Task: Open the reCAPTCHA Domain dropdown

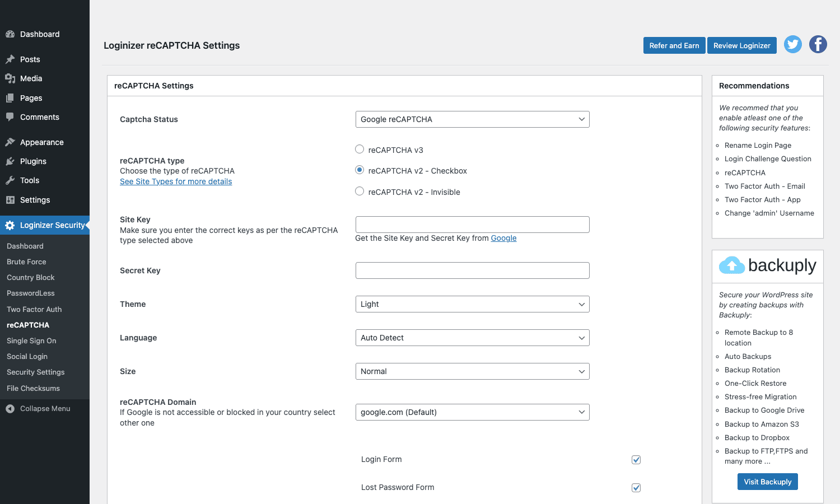Action: pos(473,412)
